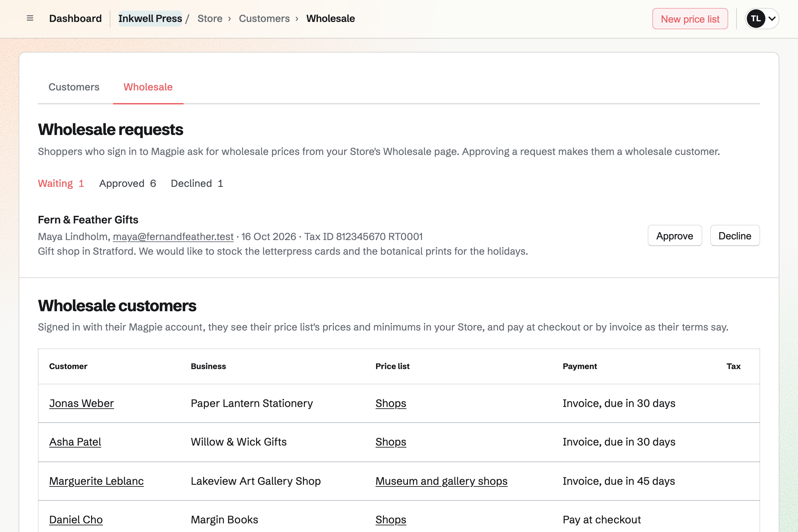Open Jonas Weber customer profile
Image resolution: width=798 pixels, height=532 pixels.
81,403
